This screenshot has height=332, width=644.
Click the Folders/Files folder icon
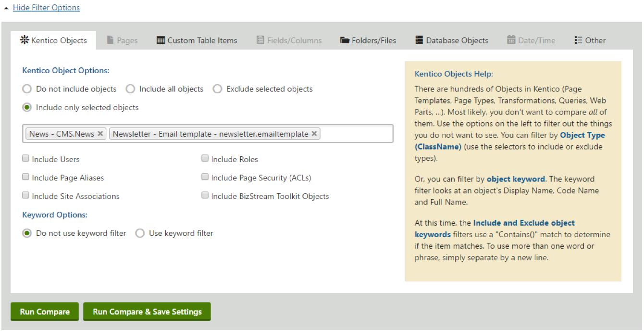coord(345,40)
